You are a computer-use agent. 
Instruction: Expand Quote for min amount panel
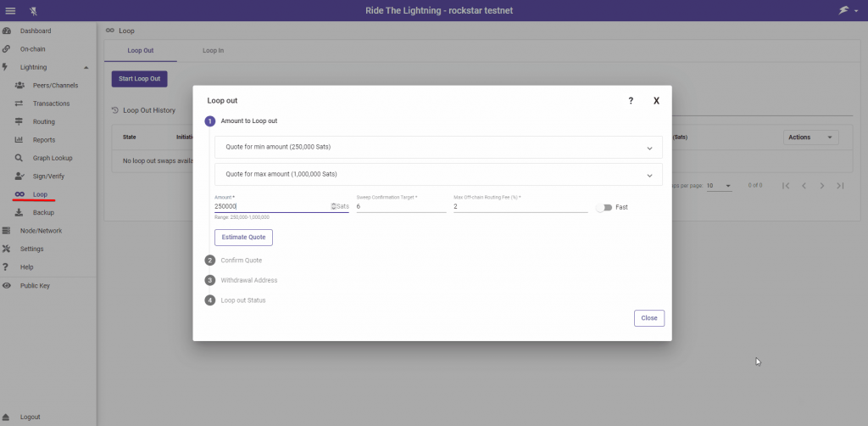pyautogui.click(x=438, y=148)
